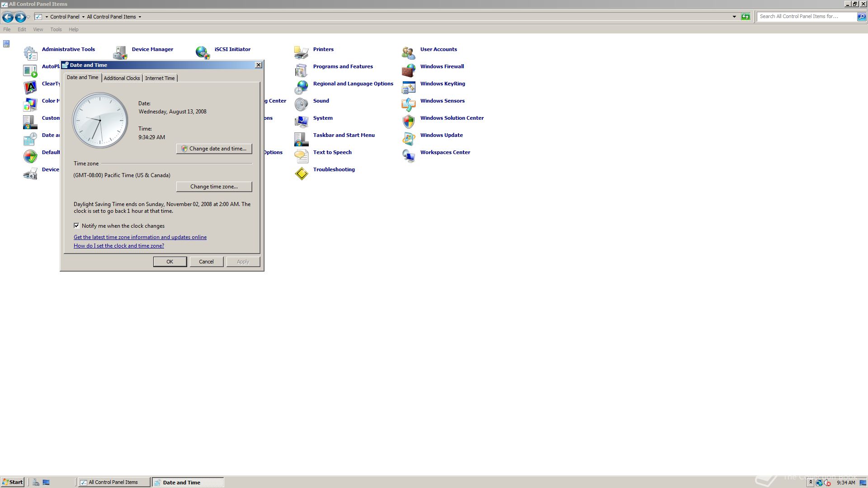Expand the All Control Panel Items breadcrumb dropdown

click(x=140, y=17)
